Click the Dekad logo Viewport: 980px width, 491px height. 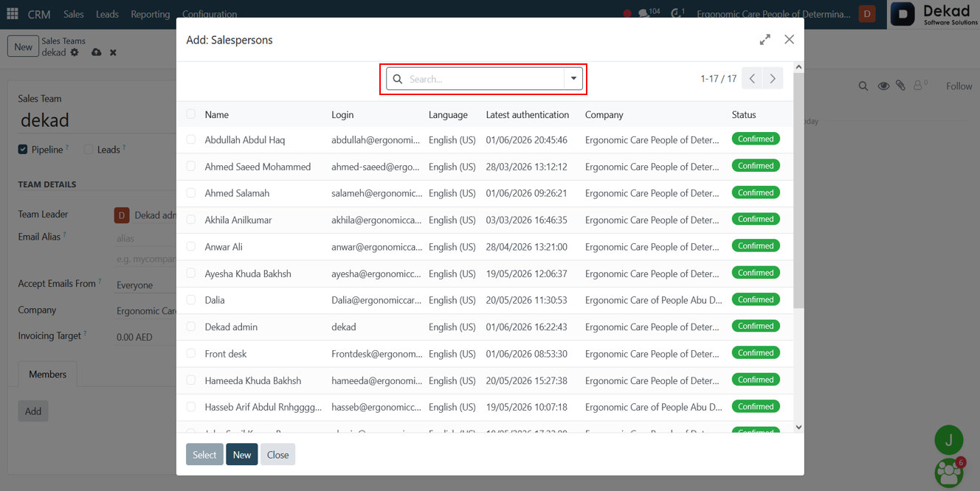935,14
